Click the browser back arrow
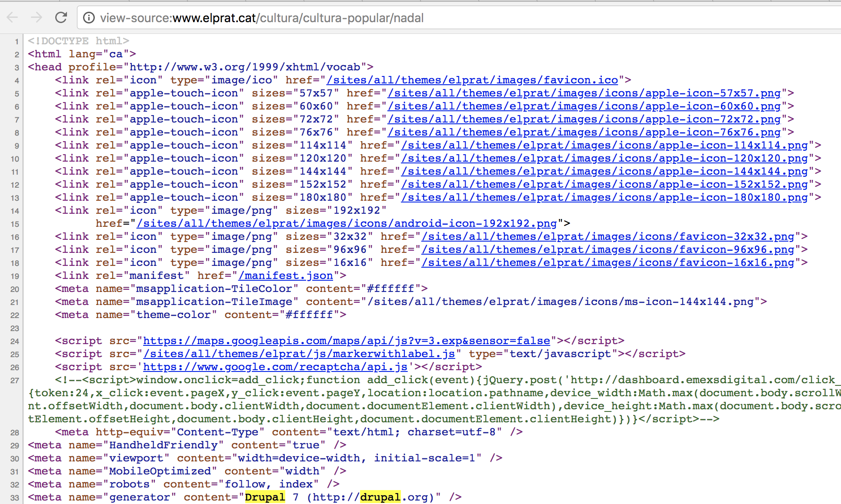Screen dimensions: 841x504 tap(12, 17)
